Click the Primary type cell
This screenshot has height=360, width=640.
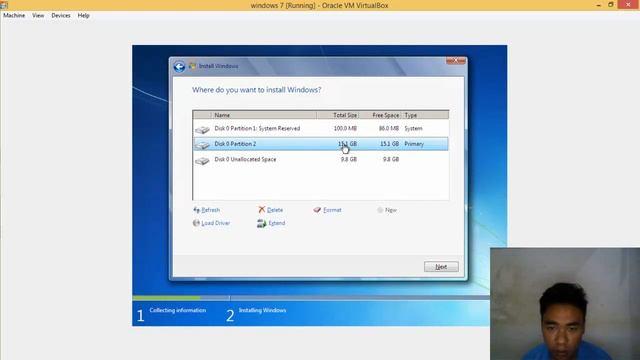(x=414, y=144)
